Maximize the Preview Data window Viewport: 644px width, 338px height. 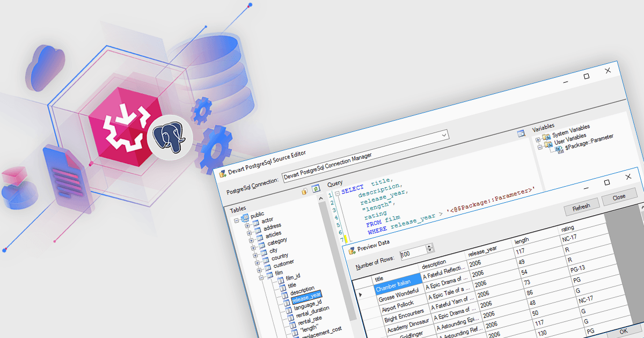tap(607, 182)
